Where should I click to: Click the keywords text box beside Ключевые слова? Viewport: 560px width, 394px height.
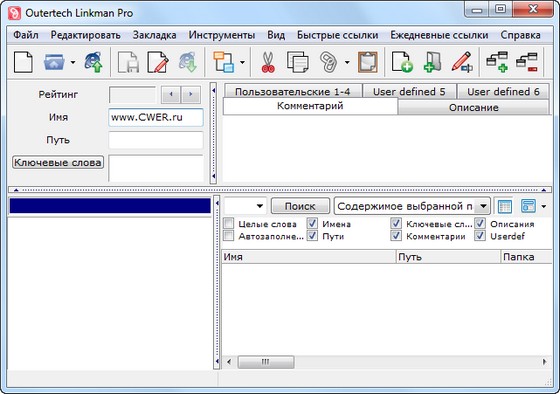(x=156, y=169)
